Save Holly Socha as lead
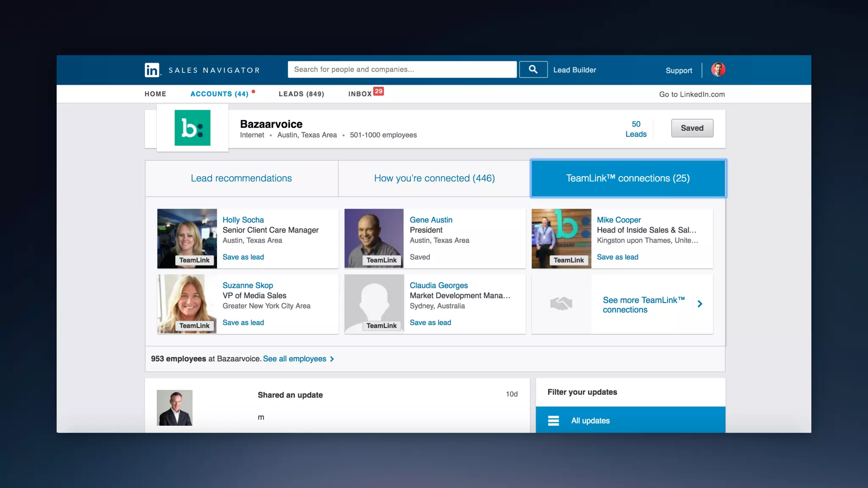Viewport: 868px width, 488px height. (x=243, y=257)
